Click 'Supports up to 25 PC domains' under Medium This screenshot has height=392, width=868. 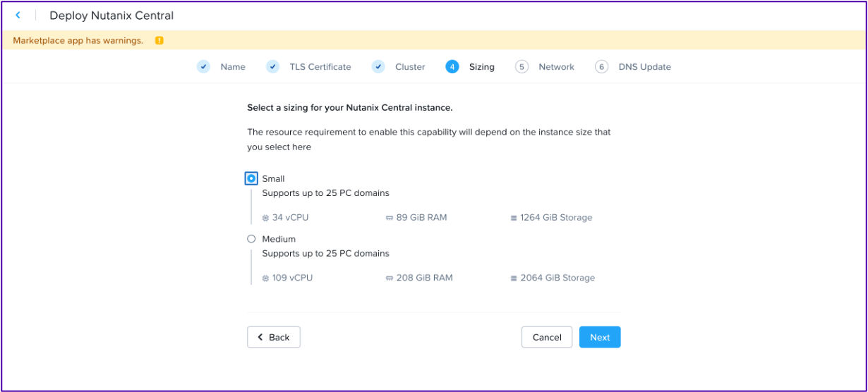pos(325,254)
